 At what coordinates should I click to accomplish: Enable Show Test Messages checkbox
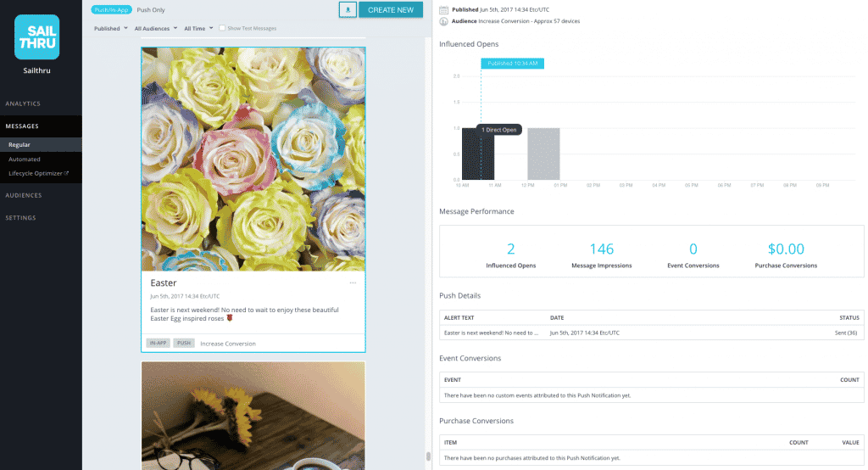(222, 28)
